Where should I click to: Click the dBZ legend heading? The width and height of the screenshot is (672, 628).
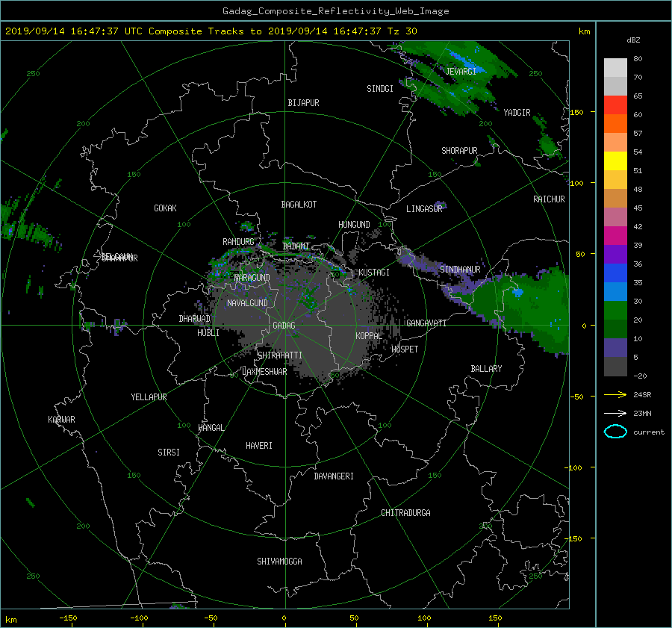click(633, 40)
